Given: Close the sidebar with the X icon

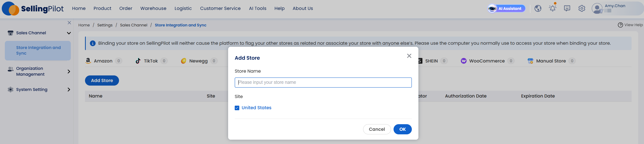Looking at the screenshot, I should (x=69, y=23).
